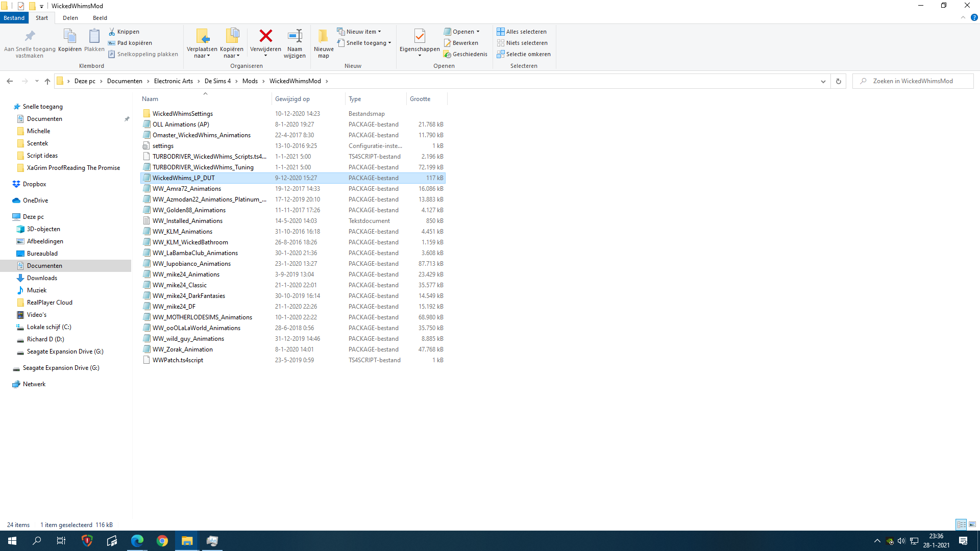Switch to details view layout button
The image size is (980, 551).
pyautogui.click(x=961, y=524)
